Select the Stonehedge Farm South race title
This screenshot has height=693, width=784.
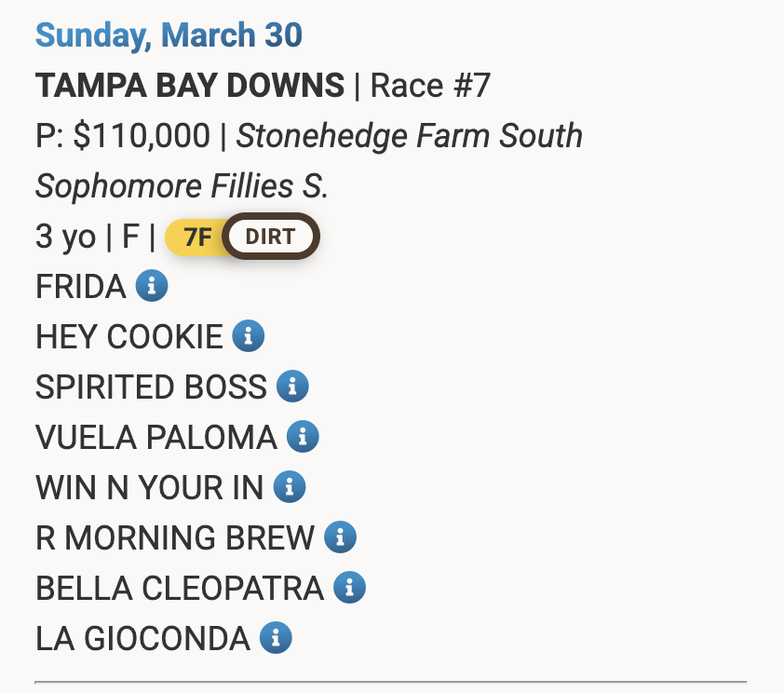point(410,136)
